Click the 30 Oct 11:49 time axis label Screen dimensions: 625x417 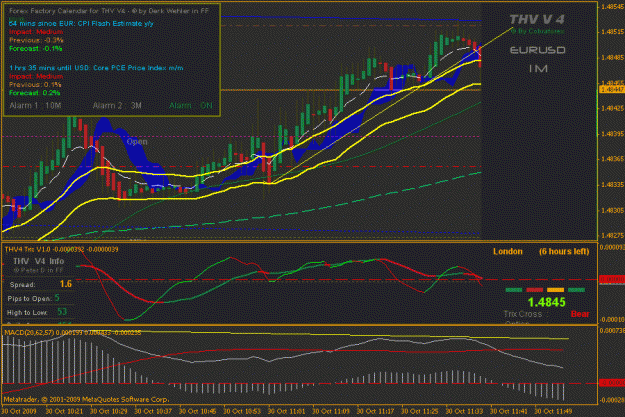coord(553,411)
